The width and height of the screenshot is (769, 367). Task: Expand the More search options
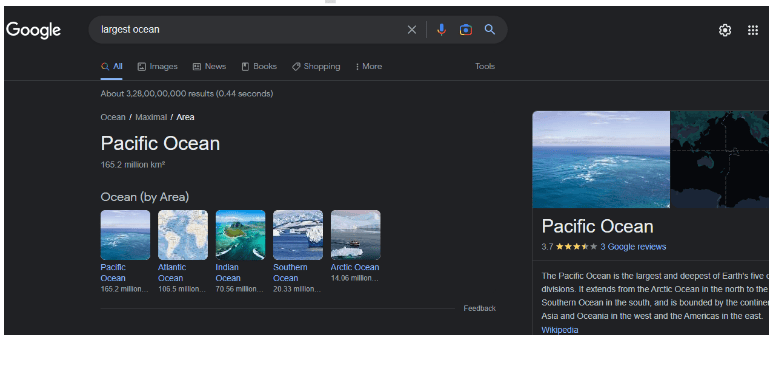tap(369, 66)
